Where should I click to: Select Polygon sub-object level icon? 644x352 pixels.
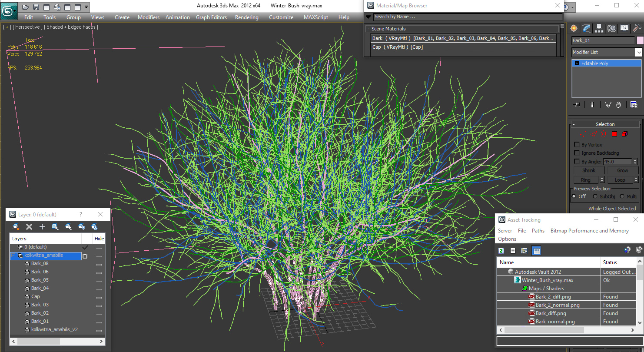[x=614, y=134]
